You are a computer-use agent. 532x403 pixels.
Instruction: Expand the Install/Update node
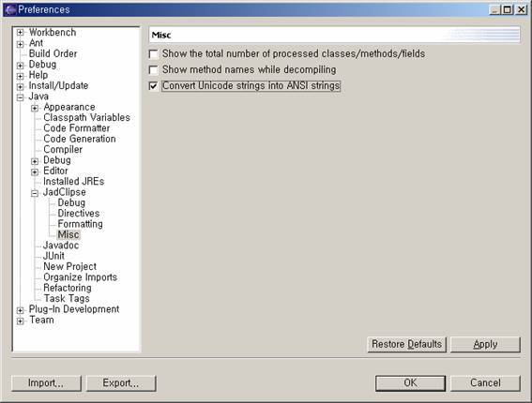(21, 87)
